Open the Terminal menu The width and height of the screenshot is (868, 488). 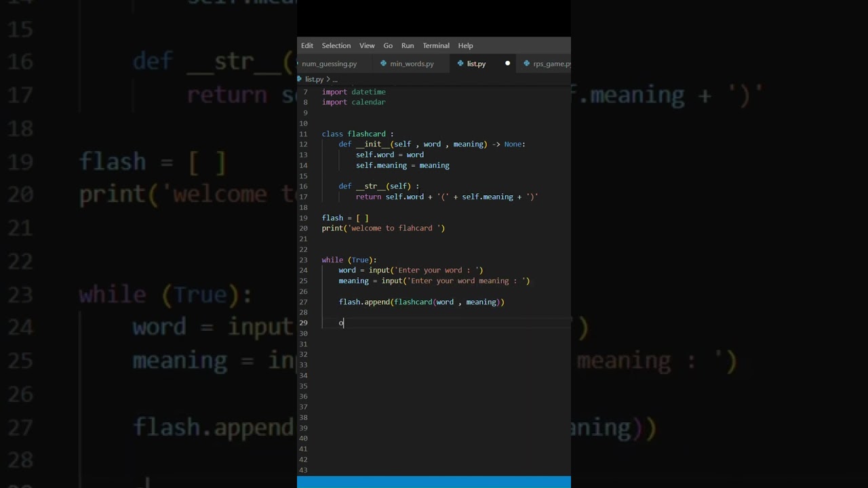[436, 45]
